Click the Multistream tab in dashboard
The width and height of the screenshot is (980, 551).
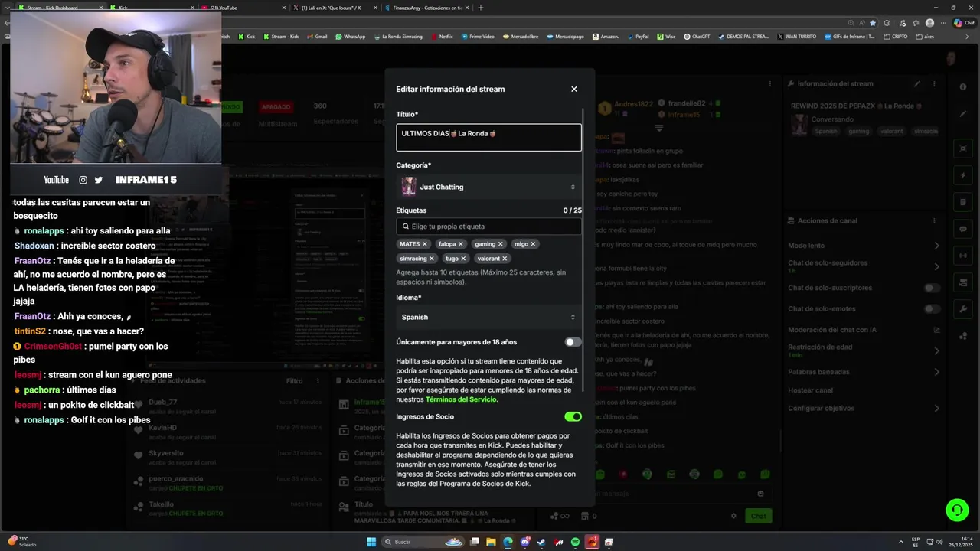(276, 123)
